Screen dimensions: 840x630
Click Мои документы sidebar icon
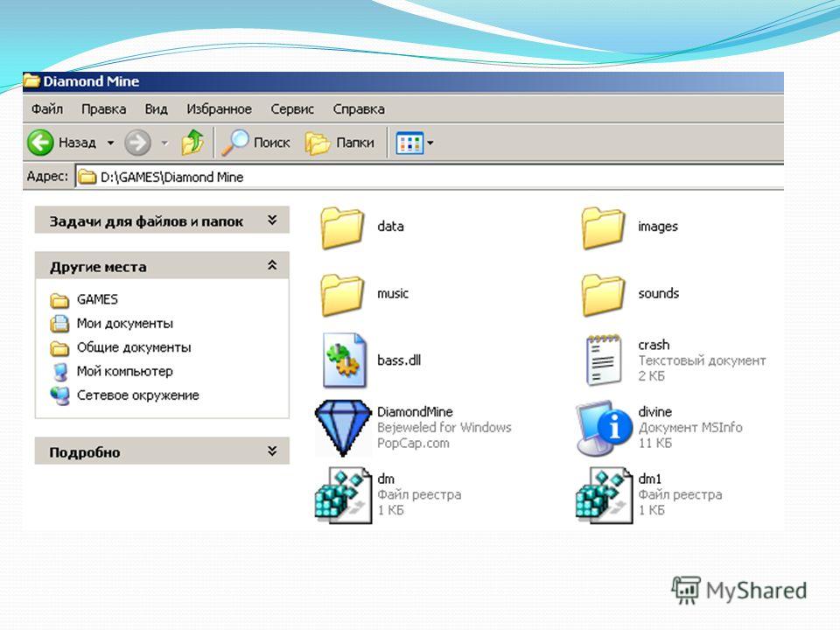coord(59,324)
